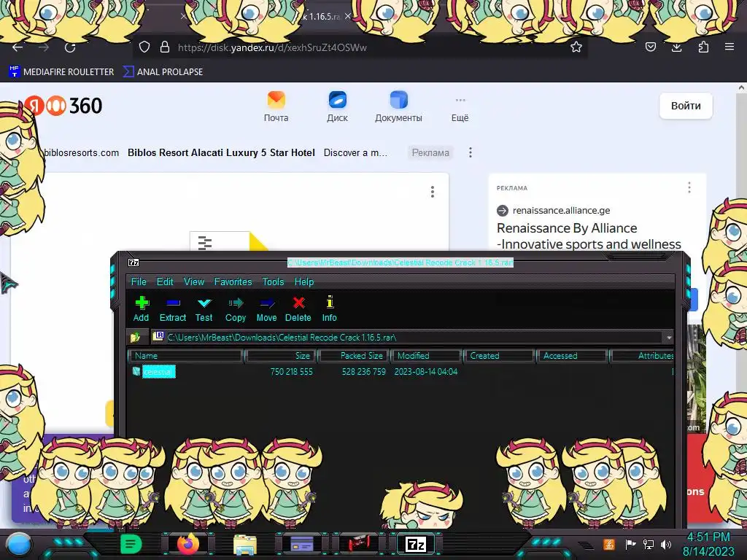Open the Edit menu in 7-Zip
The width and height of the screenshot is (747, 560).
click(165, 282)
